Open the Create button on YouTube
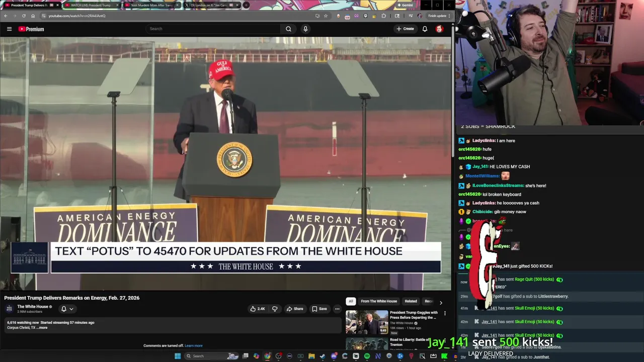Image resolution: width=644 pixels, height=362 pixels. pos(405,29)
